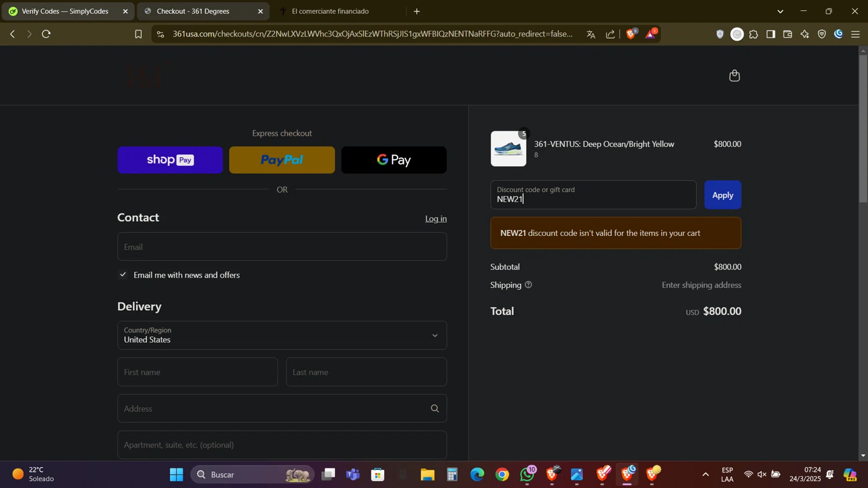Focus the Last name field
Viewport: 868px width, 488px height.
(366, 372)
